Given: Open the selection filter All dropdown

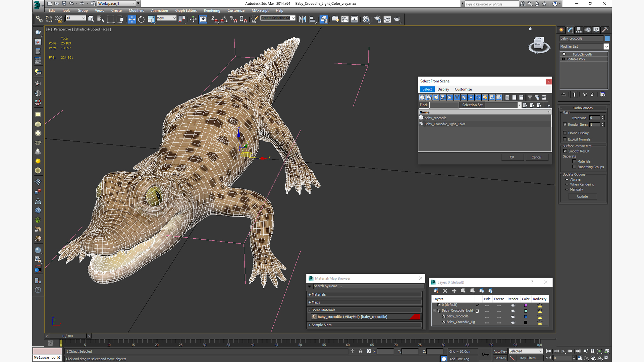Looking at the screenshot, I should pyautogui.click(x=76, y=18).
